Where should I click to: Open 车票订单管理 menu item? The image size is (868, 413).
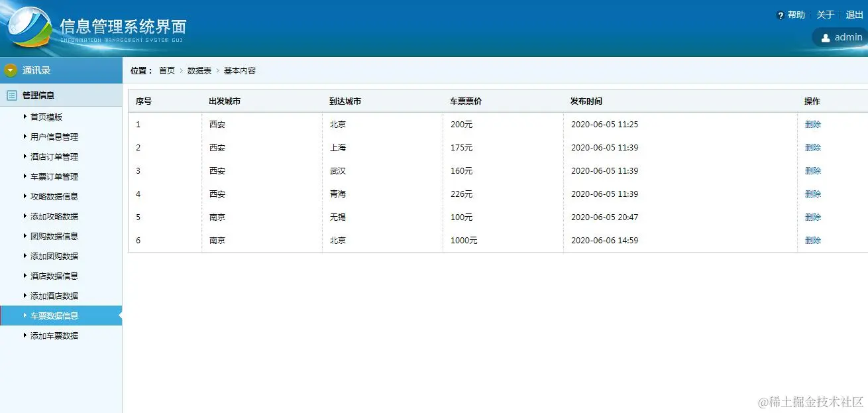pyautogui.click(x=54, y=177)
